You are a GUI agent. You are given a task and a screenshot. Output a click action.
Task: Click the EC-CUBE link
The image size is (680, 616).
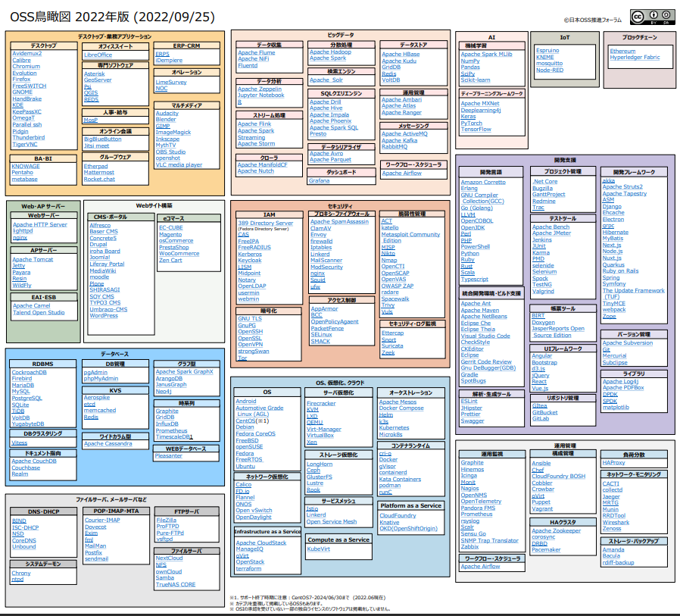click(x=171, y=228)
